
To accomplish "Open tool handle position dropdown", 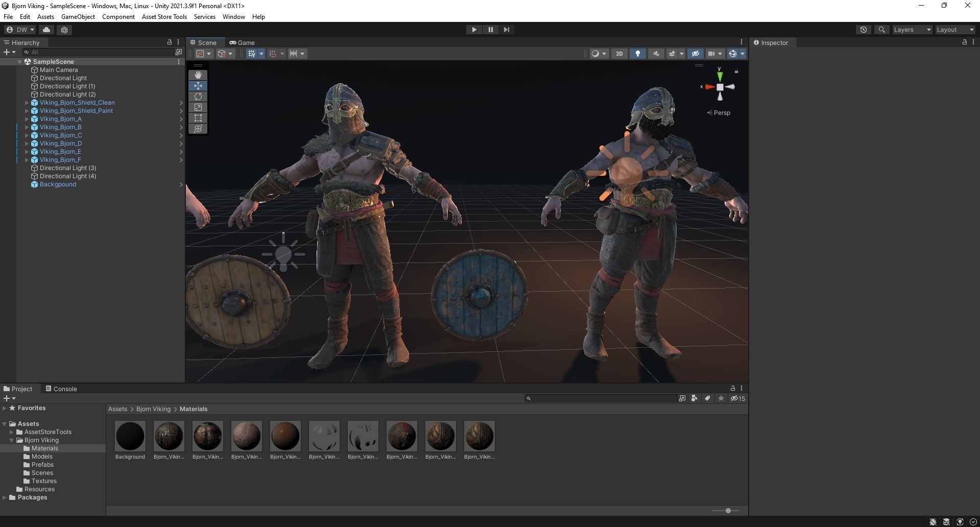I will 204,54.
